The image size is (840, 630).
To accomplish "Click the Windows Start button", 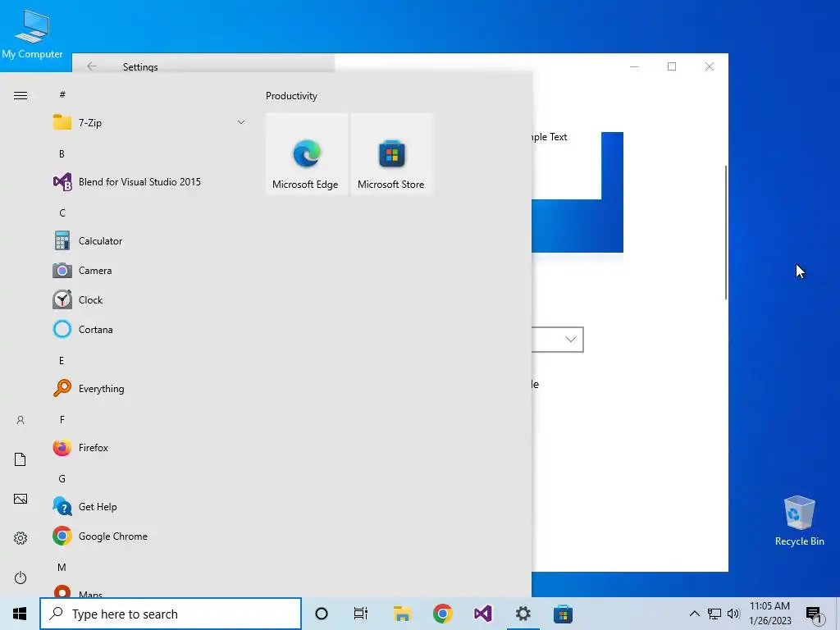I will [x=20, y=614].
